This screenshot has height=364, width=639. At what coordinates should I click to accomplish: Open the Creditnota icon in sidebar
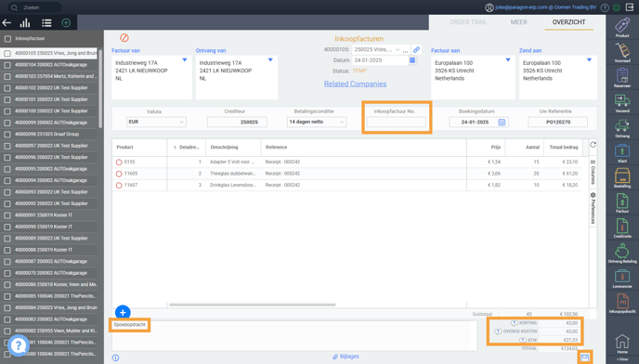[x=622, y=228]
